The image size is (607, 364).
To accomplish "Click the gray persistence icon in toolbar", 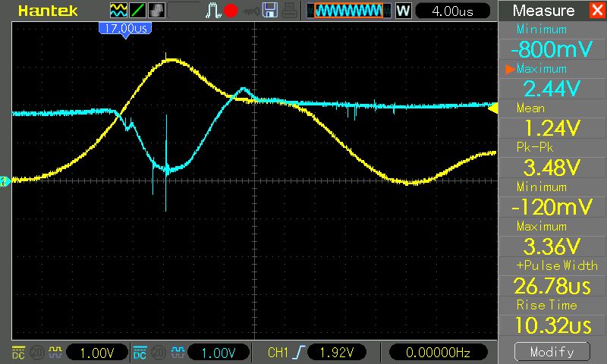I will (x=156, y=11).
